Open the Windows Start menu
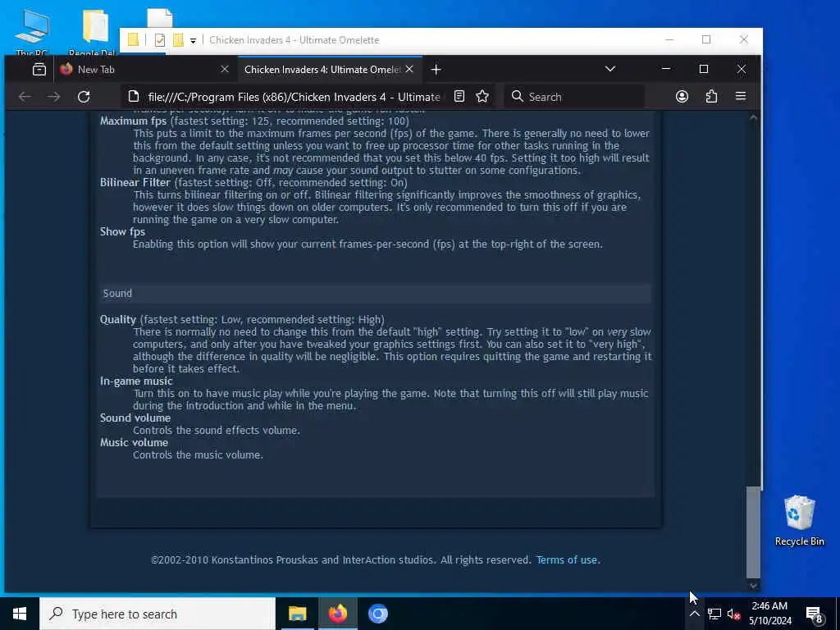This screenshot has height=630, width=840. [20, 614]
